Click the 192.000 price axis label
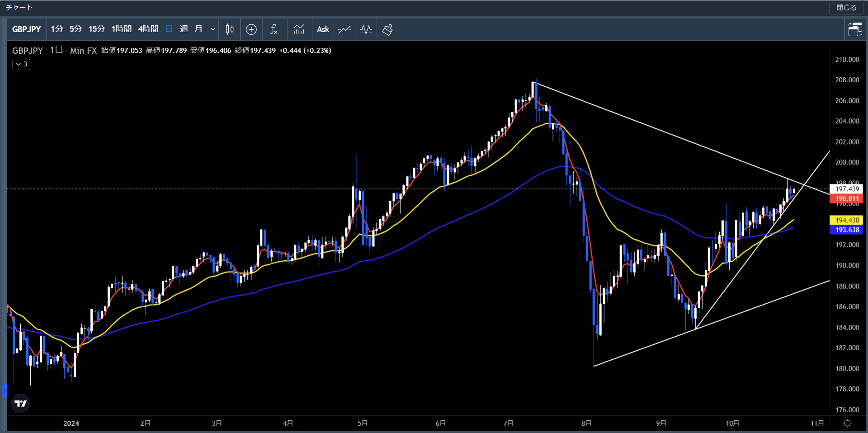The height and width of the screenshot is (433, 868). [x=847, y=245]
